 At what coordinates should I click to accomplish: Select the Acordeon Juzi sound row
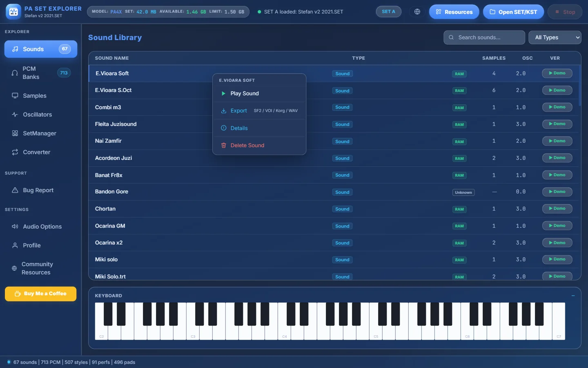pos(334,158)
